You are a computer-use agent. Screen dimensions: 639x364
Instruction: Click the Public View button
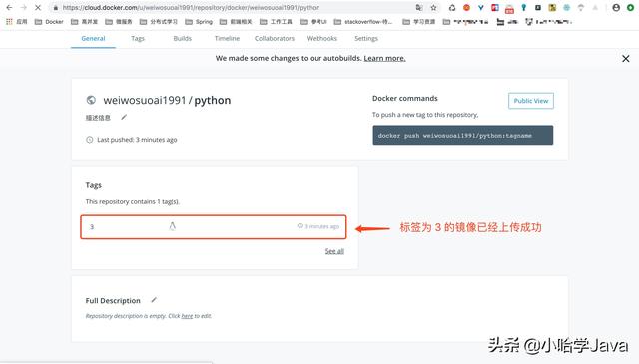click(x=530, y=101)
